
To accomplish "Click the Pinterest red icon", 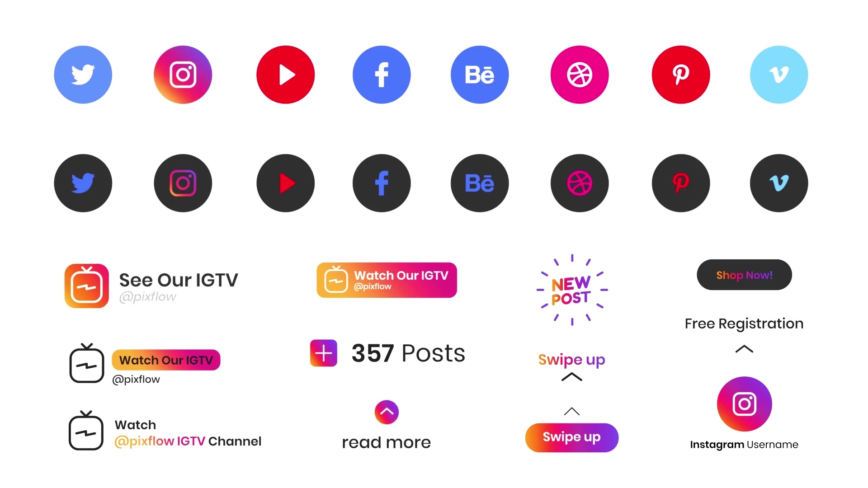I will click(x=680, y=74).
